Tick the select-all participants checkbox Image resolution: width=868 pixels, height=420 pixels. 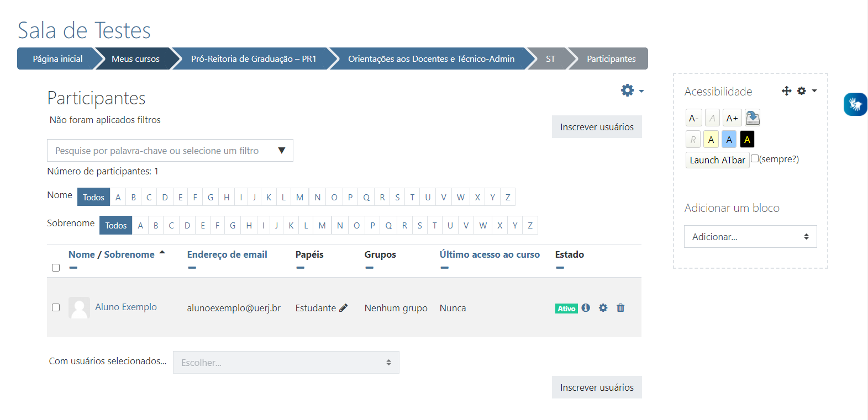[56, 268]
